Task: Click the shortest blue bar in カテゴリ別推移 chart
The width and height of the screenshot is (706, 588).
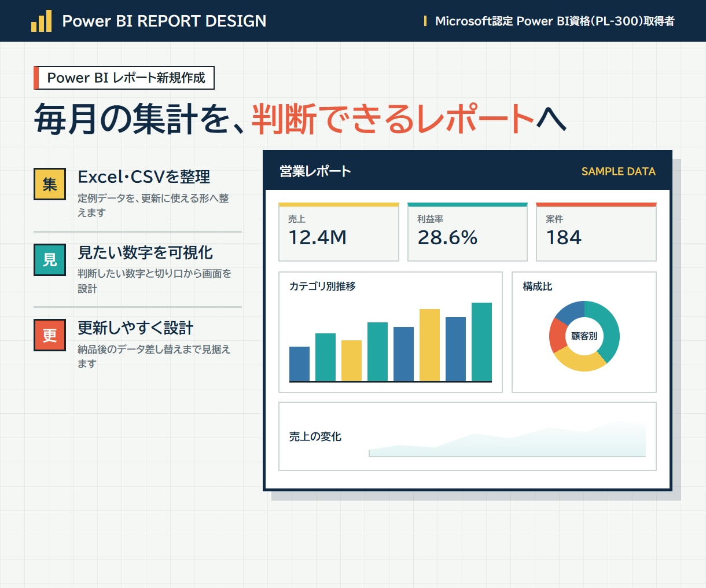Action: [x=299, y=363]
